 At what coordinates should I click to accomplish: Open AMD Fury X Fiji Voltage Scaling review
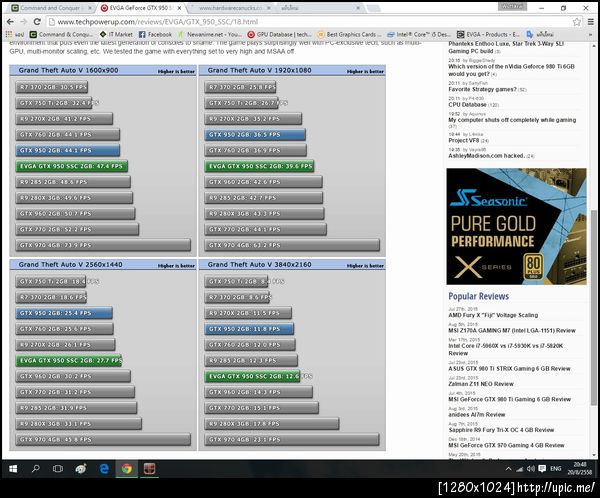pos(493,315)
